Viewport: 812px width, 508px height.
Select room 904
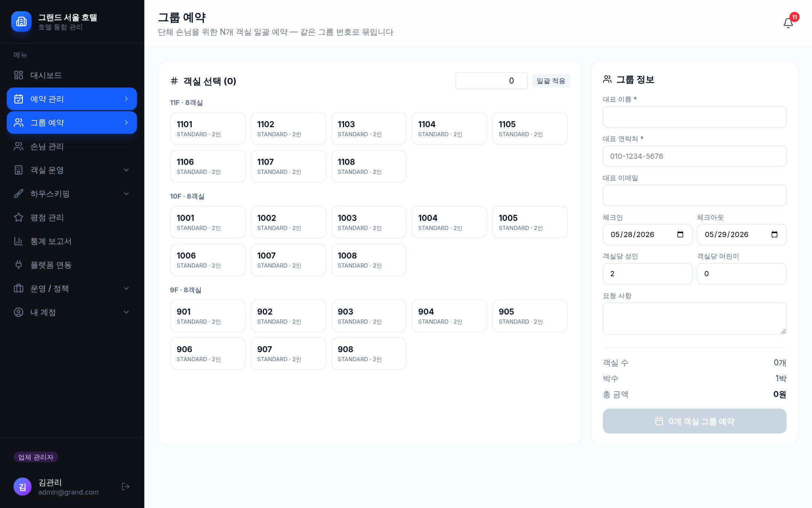coord(449,316)
